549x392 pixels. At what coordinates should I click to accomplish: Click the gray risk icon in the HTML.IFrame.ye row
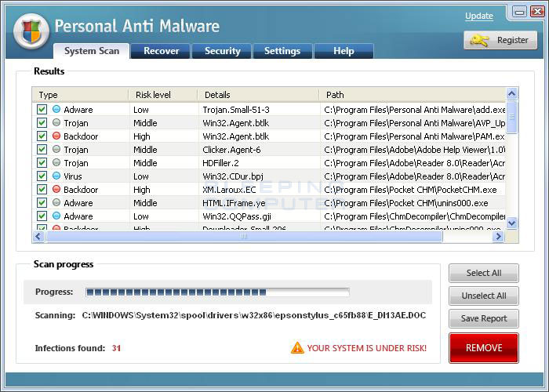(56, 202)
